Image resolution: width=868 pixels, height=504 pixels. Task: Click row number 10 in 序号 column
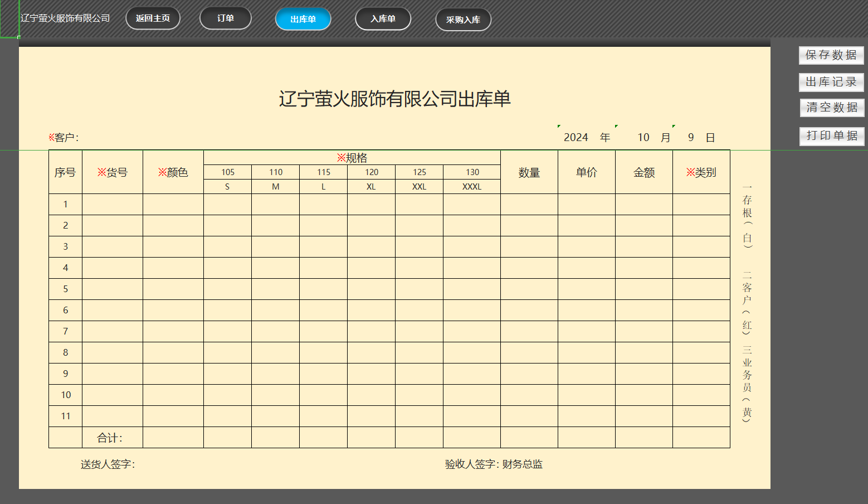pyautogui.click(x=65, y=395)
